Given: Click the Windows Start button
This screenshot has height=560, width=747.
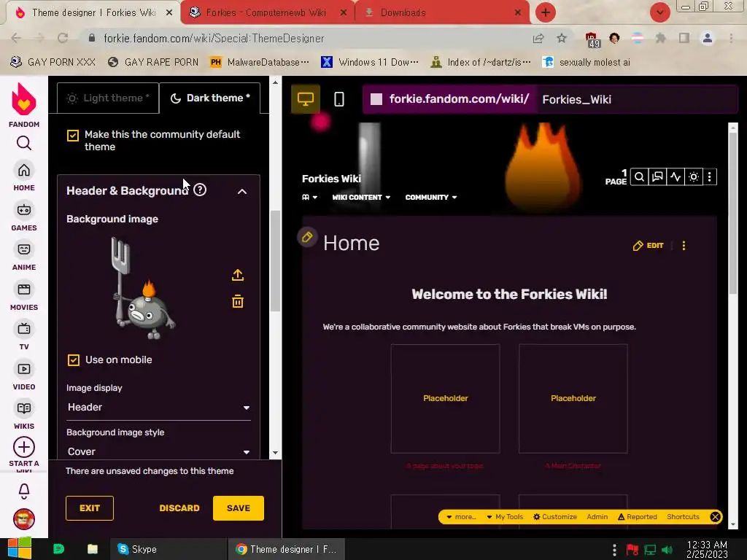Looking at the screenshot, I should (18, 548).
